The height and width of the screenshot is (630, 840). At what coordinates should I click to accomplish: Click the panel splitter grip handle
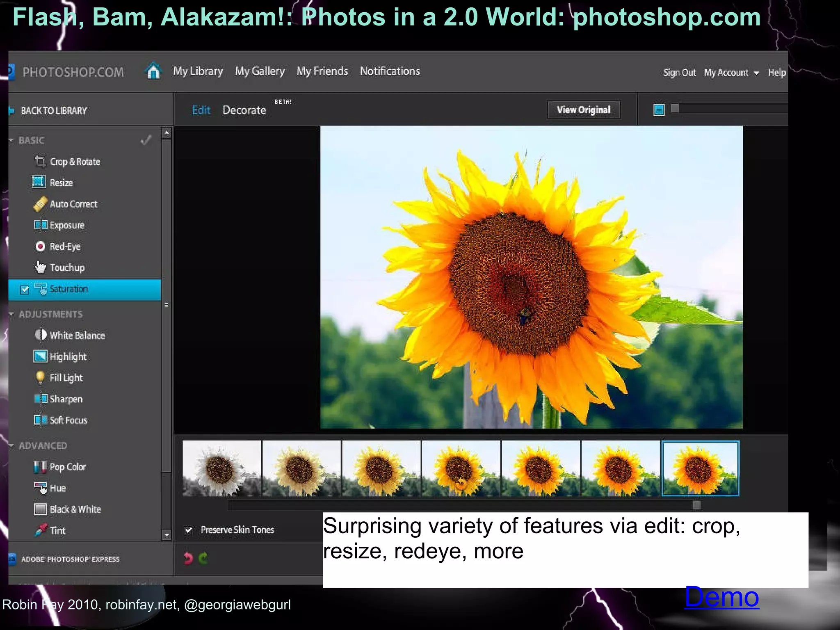[x=167, y=305]
